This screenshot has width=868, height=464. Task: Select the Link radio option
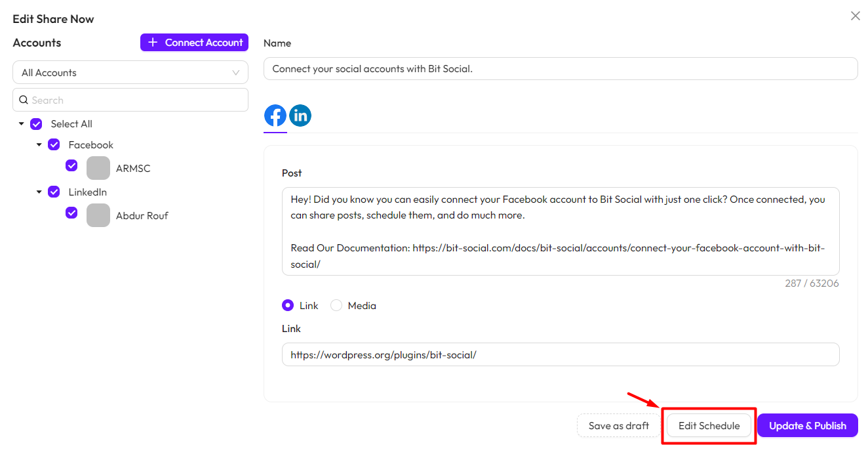[288, 305]
